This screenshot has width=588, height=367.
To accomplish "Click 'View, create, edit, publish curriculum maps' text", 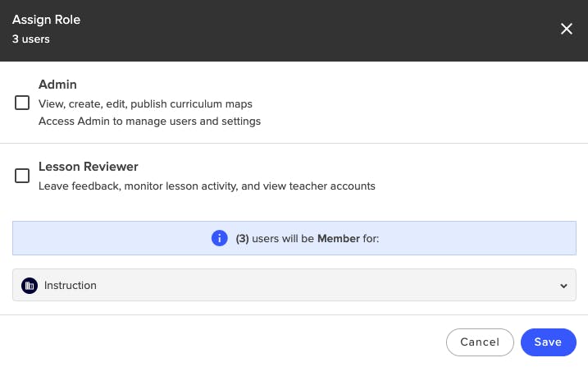I will pos(145,104).
